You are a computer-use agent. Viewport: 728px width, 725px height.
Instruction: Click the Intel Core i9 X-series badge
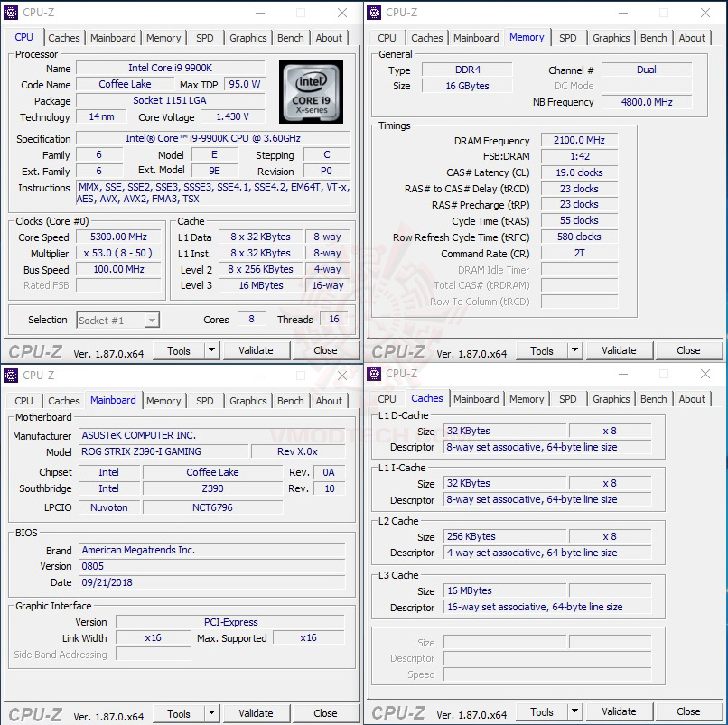click(x=311, y=93)
